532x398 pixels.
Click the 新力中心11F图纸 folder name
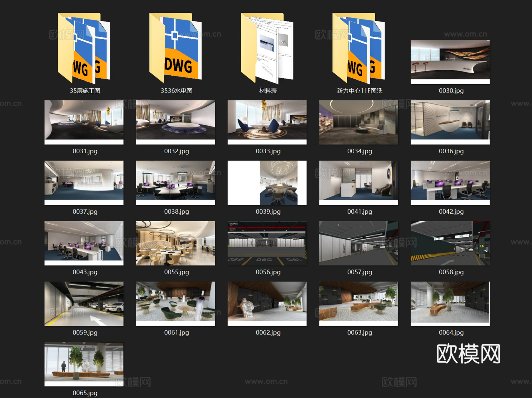tap(360, 91)
